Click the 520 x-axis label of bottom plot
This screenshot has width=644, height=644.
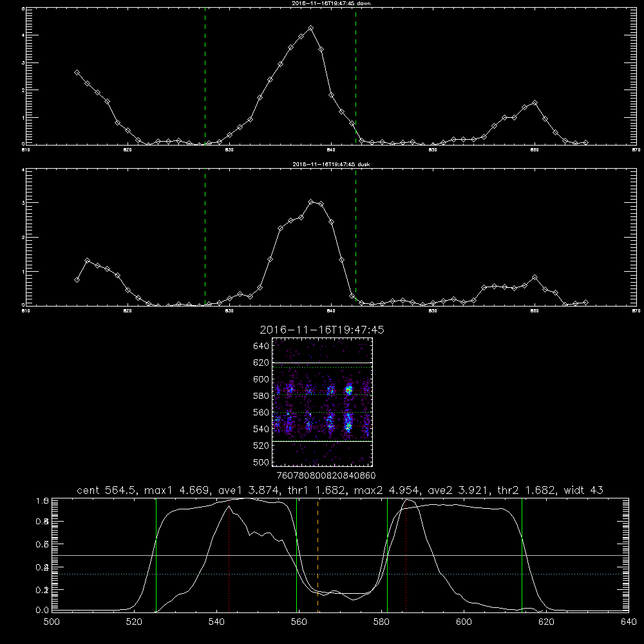(134, 621)
